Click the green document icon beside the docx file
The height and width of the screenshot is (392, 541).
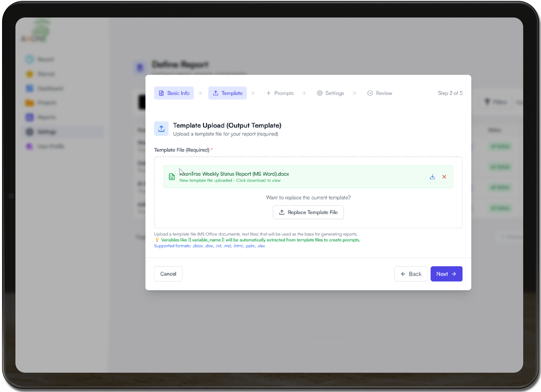(x=172, y=177)
